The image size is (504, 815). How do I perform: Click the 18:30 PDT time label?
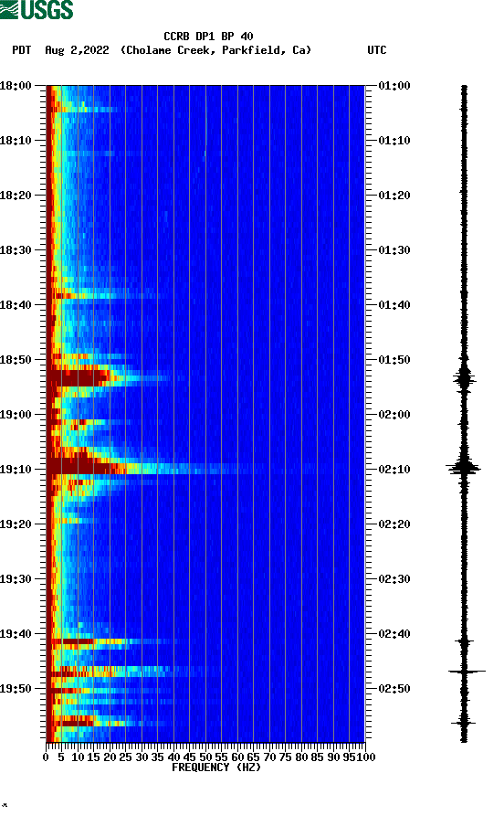coord(16,250)
